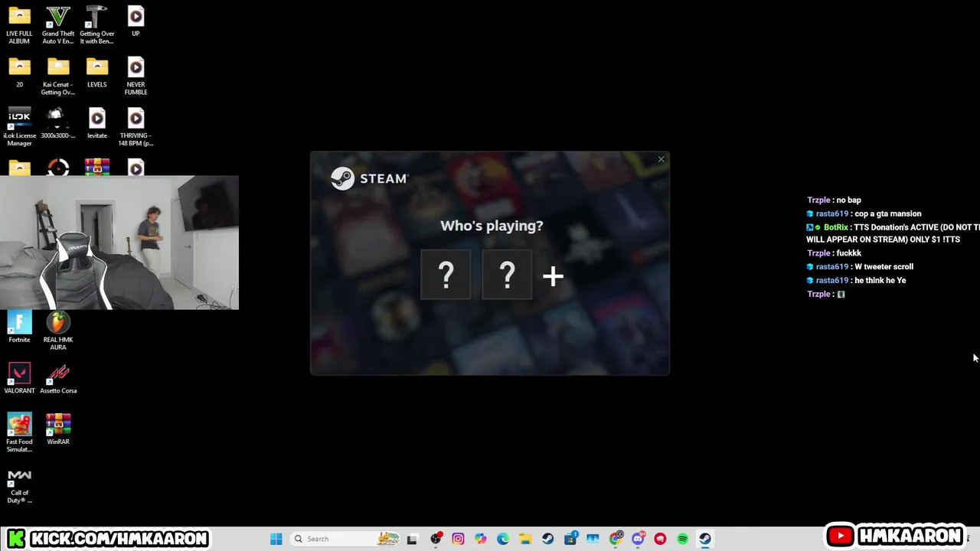This screenshot has height=551, width=980.
Task: Open Task View on the taskbar
Action: (412, 539)
